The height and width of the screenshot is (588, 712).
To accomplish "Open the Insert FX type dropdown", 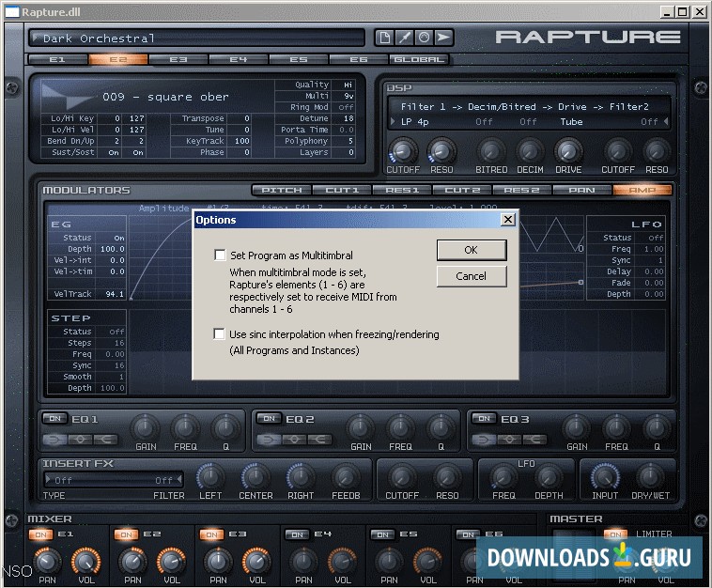I will coord(113,480).
